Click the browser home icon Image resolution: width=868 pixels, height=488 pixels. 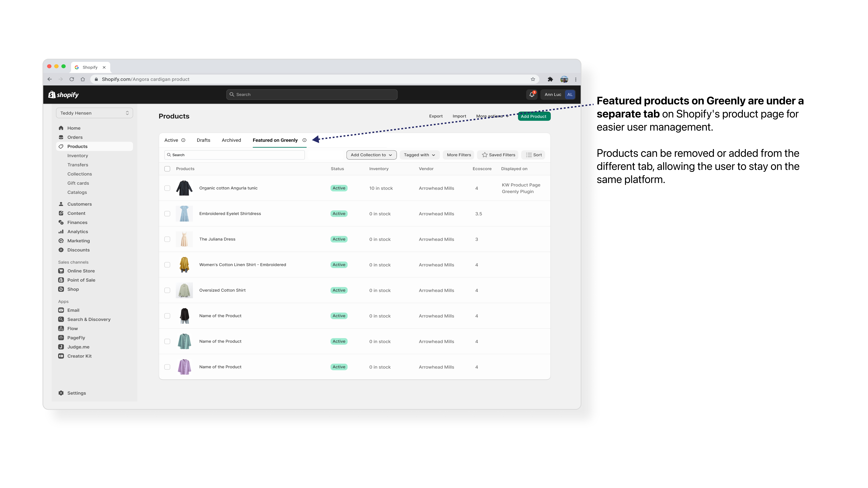pos(83,79)
